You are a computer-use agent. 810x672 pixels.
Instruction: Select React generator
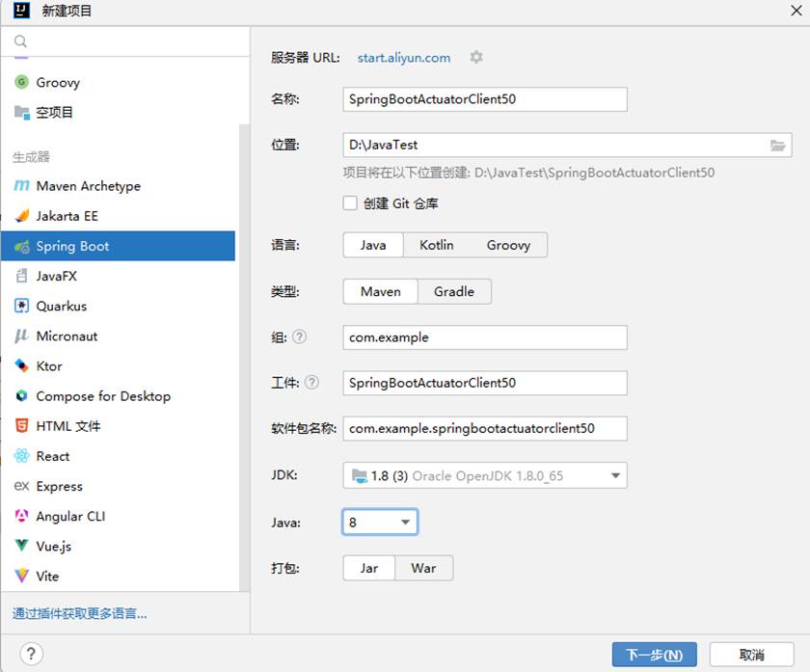[x=118, y=456]
